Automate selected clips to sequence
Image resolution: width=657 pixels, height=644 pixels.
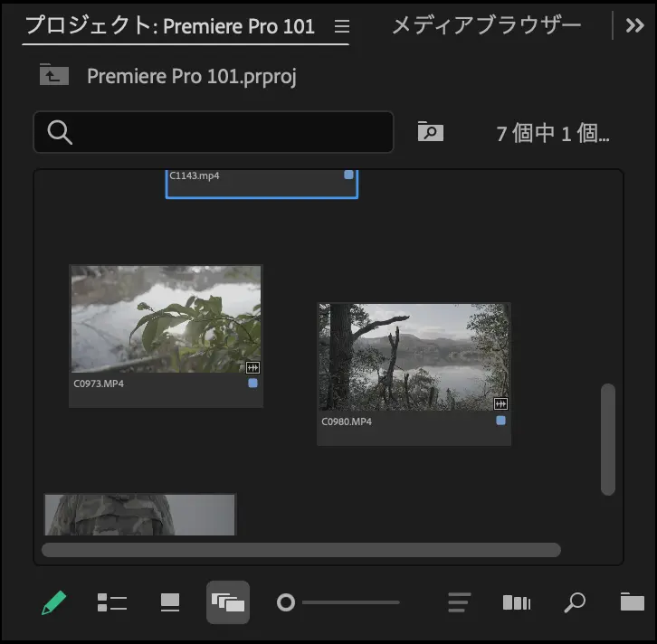[517, 603]
